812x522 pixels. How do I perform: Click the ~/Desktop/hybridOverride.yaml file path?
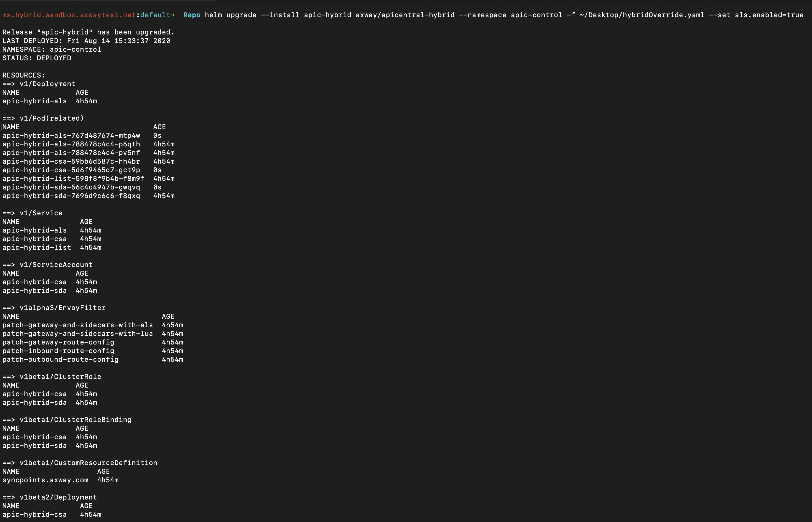tap(642, 15)
